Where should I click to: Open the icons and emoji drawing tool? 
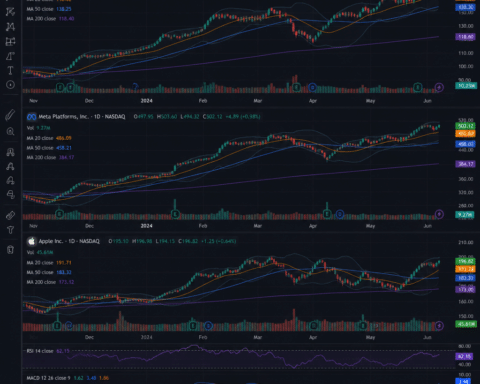(x=10, y=85)
